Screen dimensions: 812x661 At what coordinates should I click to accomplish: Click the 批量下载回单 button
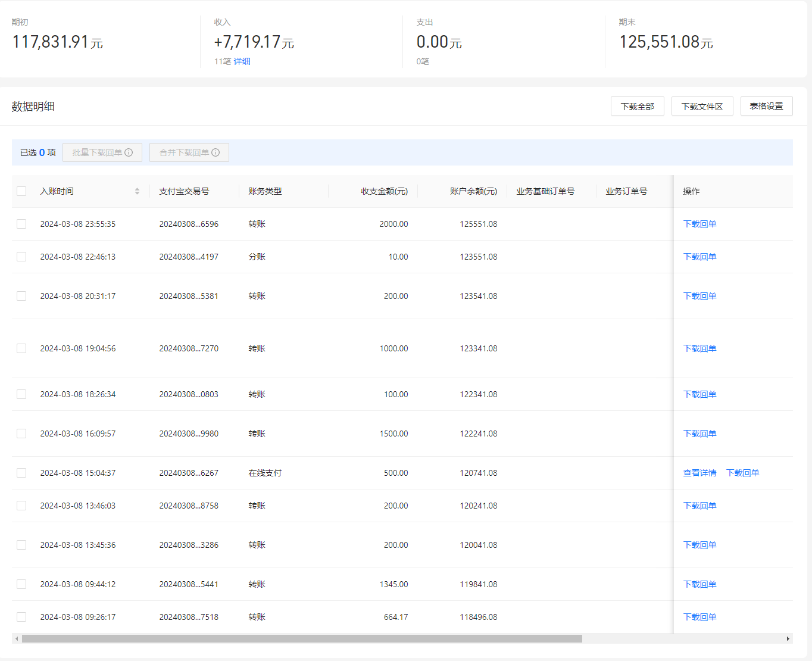102,152
